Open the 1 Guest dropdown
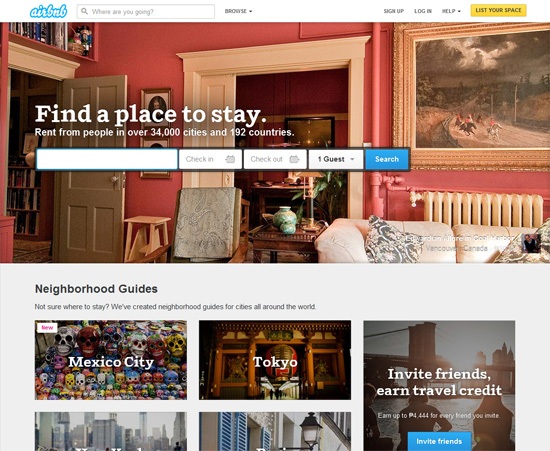Viewport: 550px width, 451px height. (x=336, y=159)
